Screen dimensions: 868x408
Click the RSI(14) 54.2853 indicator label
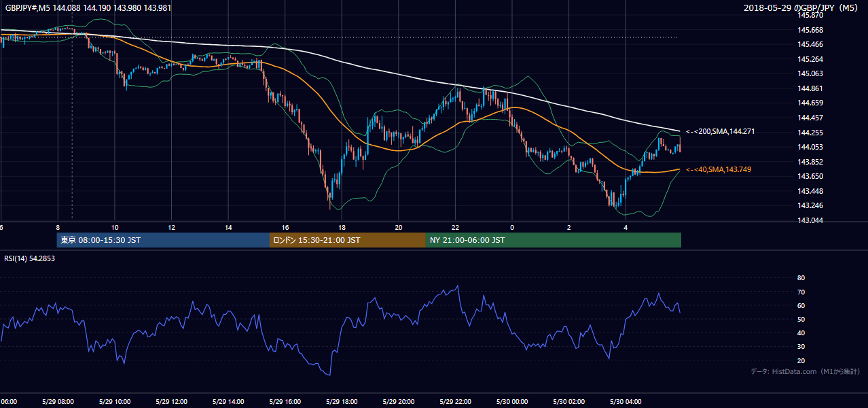(x=29, y=258)
